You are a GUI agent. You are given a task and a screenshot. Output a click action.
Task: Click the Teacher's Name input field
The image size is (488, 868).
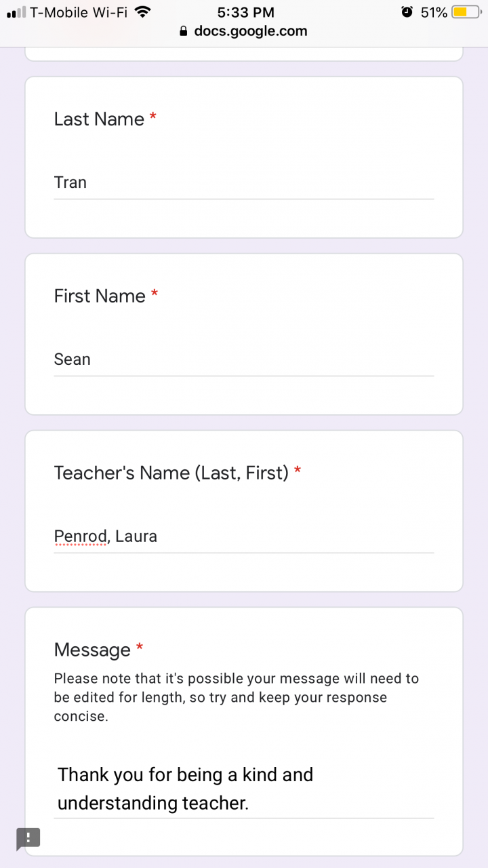(x=243, y=537)
